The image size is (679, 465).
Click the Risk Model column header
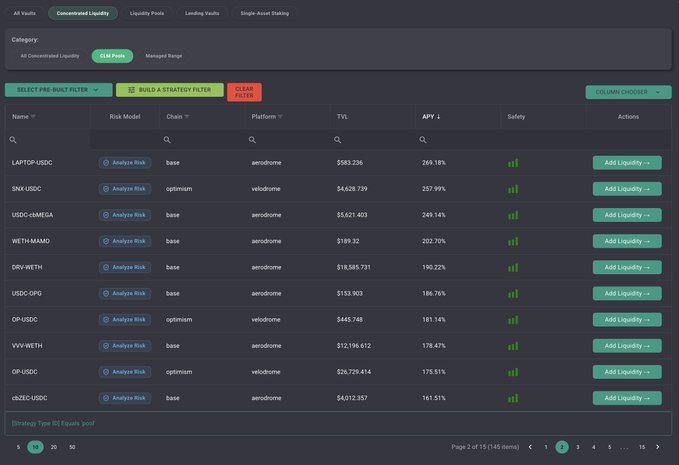125,116
